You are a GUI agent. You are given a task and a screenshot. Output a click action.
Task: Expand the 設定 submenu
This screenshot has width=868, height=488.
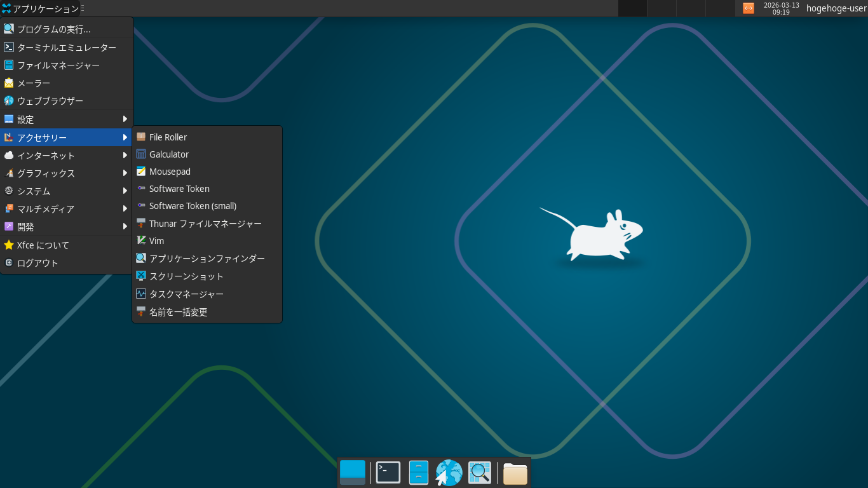(64, 119)
